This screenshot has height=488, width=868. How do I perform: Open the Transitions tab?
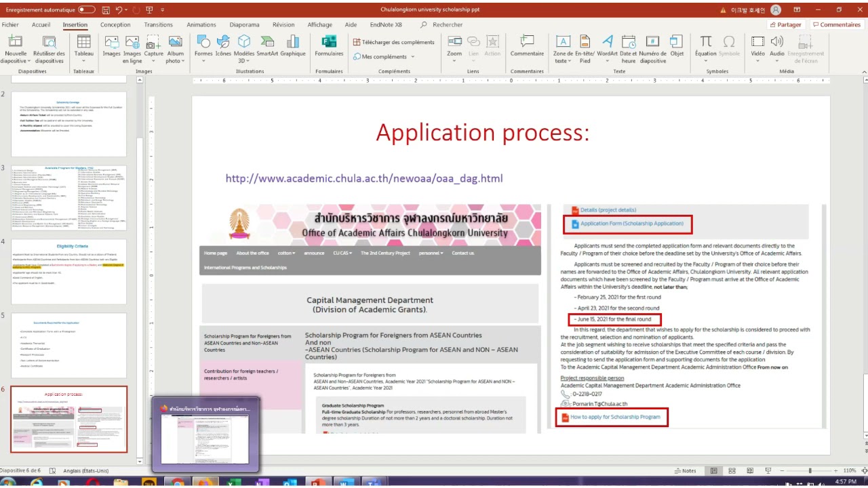[158, 24]
